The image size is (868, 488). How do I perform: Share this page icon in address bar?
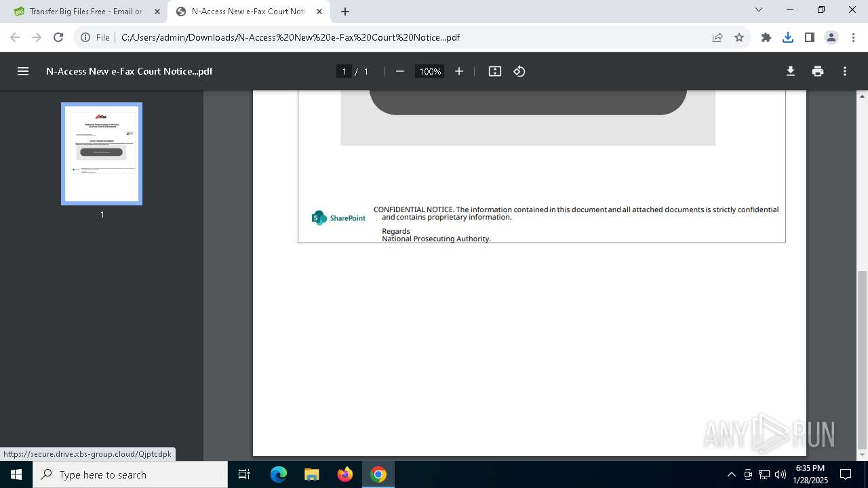[x=717, y=37]
